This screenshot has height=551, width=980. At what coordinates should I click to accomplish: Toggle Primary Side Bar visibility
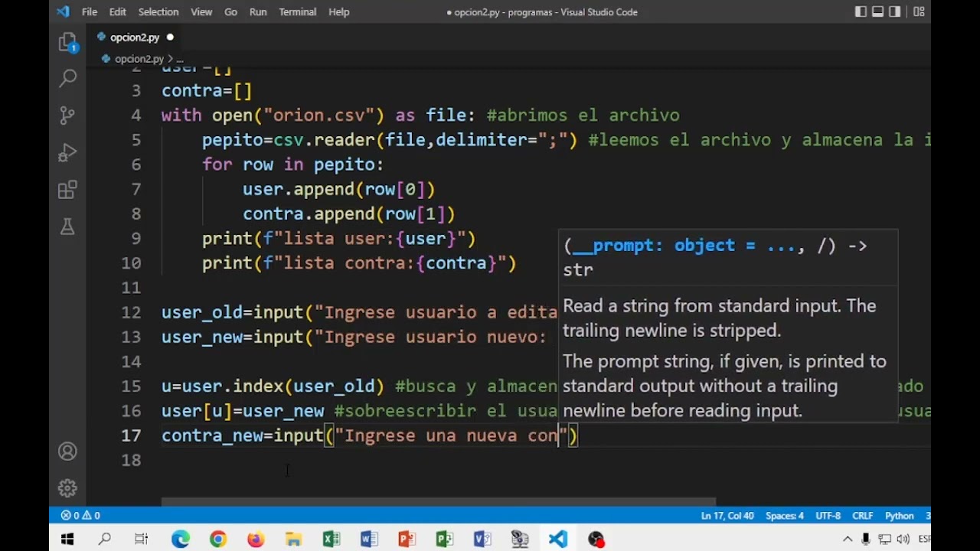tap(861, 11)
